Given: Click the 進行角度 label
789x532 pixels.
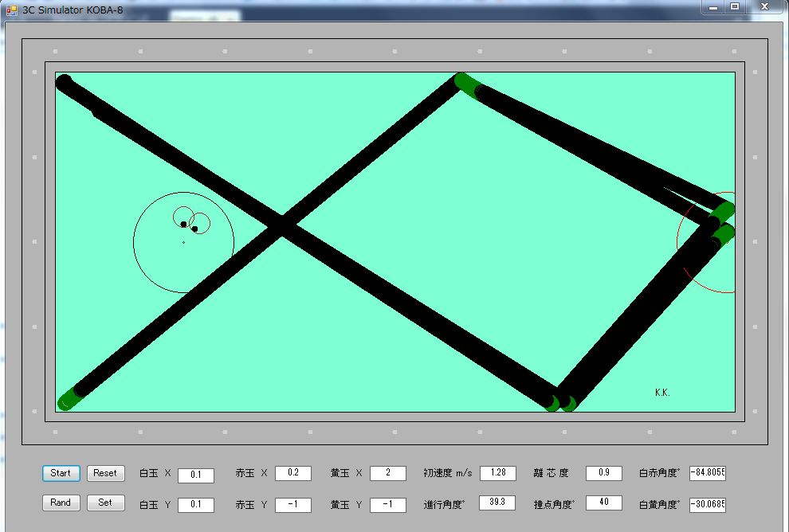Looking at the screenshot, I should [x=445, y=504].
